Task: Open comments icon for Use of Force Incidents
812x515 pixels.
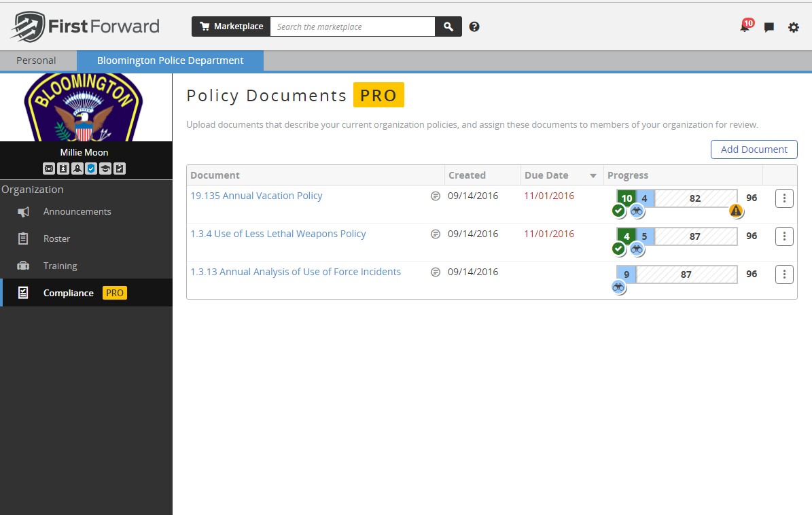Action: pyautogui.click(x=436, y=272)
